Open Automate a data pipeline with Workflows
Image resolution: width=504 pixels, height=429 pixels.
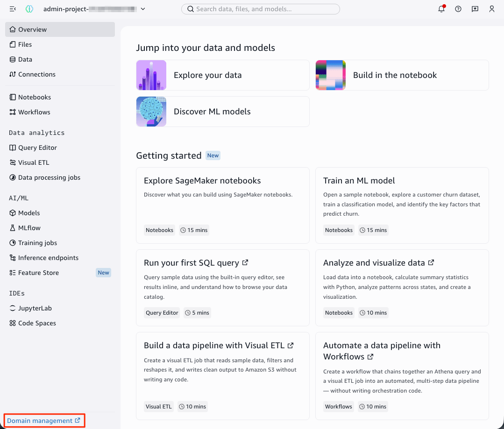point(382,351)
